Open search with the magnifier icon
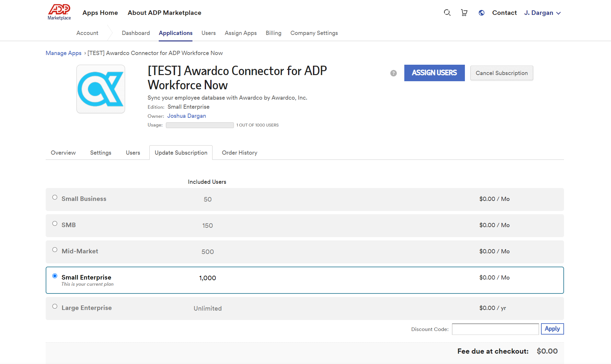Screen dimensions: 611x364 [x=447, y=13]
